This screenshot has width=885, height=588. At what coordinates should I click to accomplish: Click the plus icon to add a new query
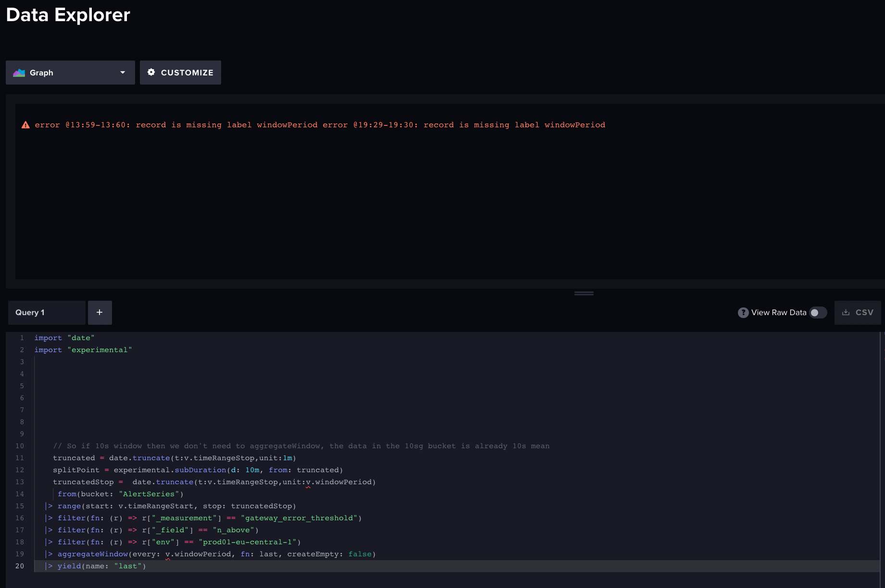tap(100, 312)
